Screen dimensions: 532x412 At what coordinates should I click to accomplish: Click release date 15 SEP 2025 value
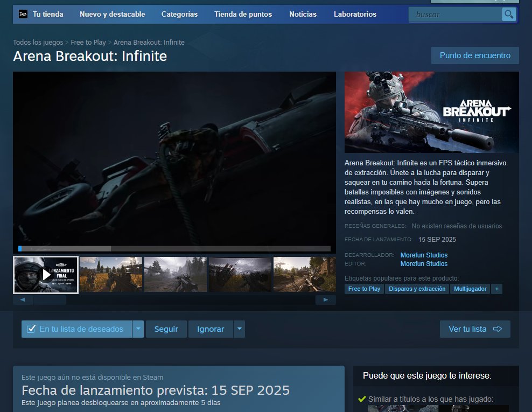(x=437, y=240)
